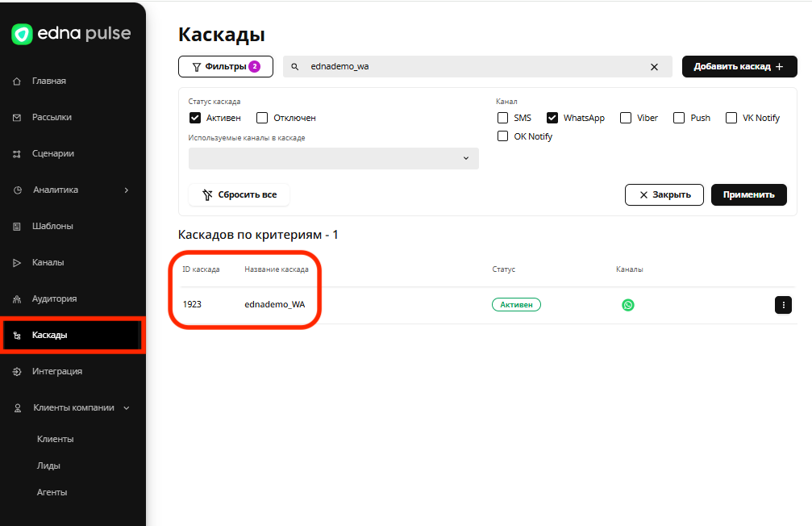Close the filter panel with Закрыть
Image resolution: width=812 pixels, height=526 pixels.
[664, 195]
